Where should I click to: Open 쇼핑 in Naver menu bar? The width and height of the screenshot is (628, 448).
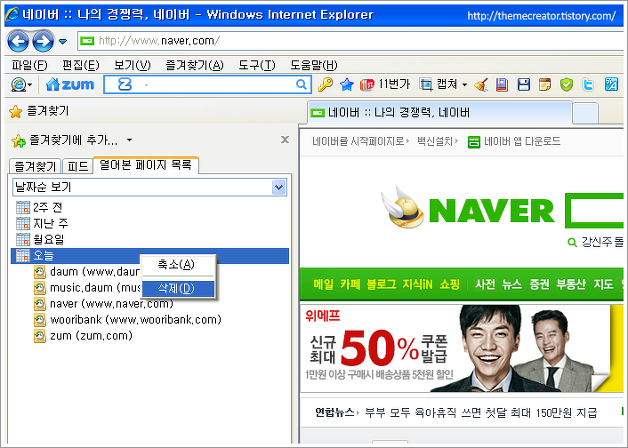(449, 284)
